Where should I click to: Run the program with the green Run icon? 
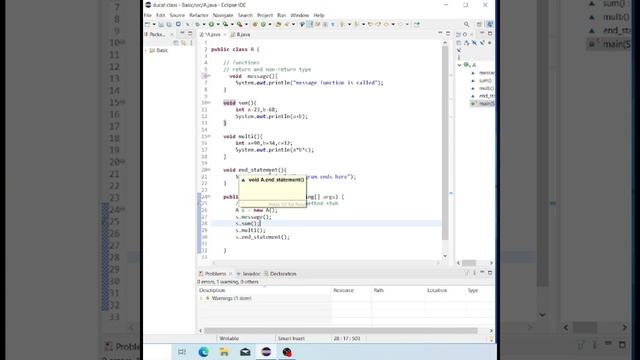coord(211,24)
